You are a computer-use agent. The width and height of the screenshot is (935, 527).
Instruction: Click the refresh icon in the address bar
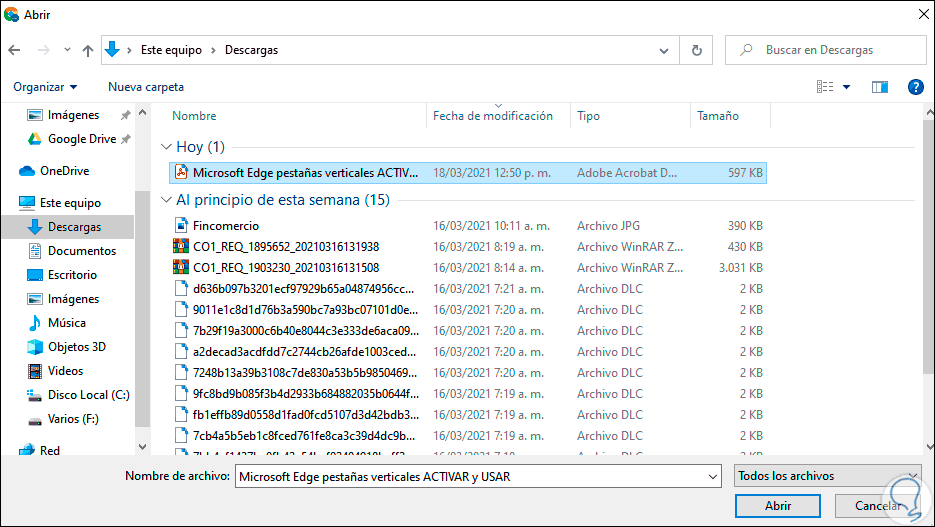[x=696, y=50]
